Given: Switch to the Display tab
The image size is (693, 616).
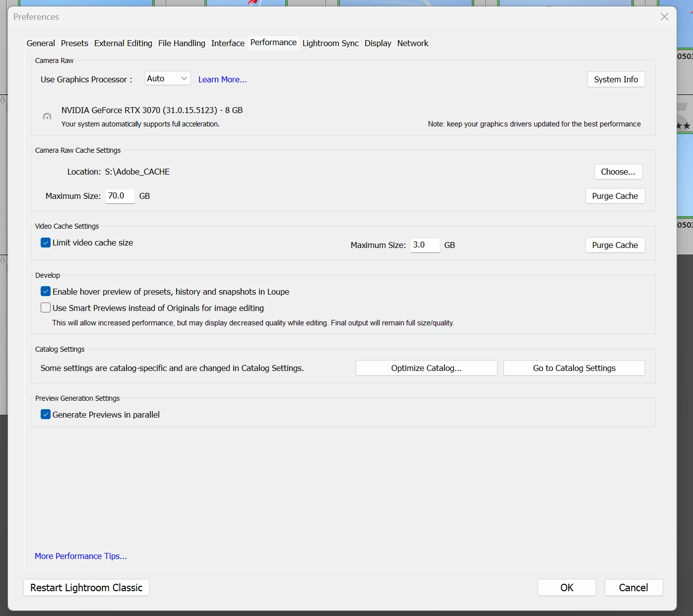Looking at the screenshot, I should click(x=378, y=43).
